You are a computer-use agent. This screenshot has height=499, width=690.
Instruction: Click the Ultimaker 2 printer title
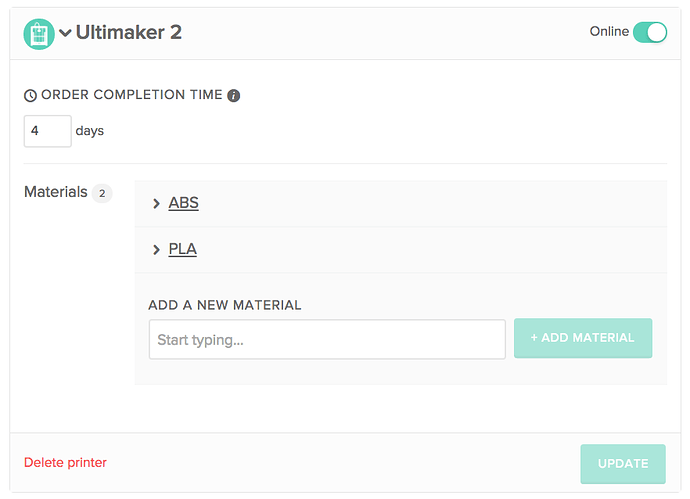click(129, 32)
